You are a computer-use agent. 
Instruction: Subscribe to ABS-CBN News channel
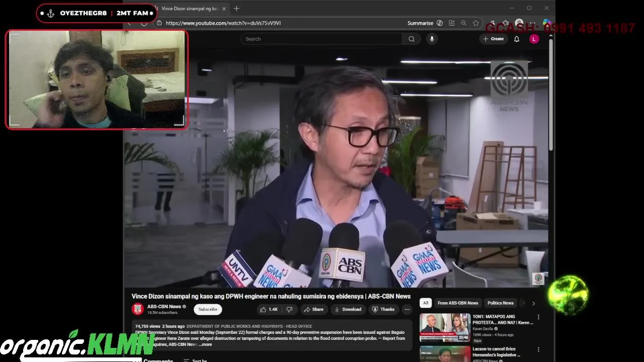pos(208,309)
